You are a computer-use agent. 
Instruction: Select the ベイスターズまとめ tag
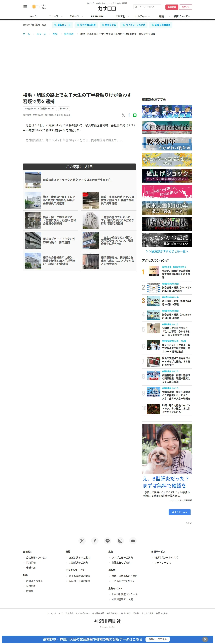[134, 25]
